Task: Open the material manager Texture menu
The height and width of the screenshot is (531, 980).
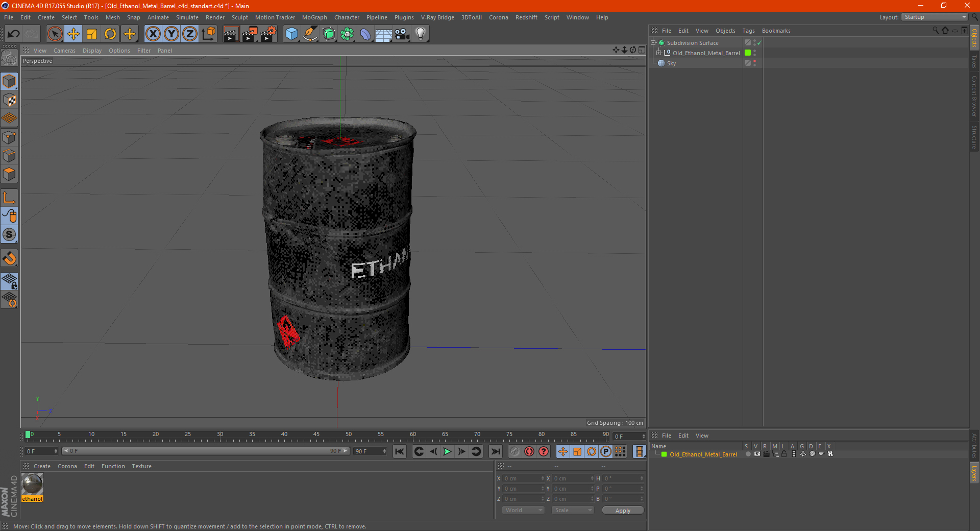Action: [x=141, y=466]
